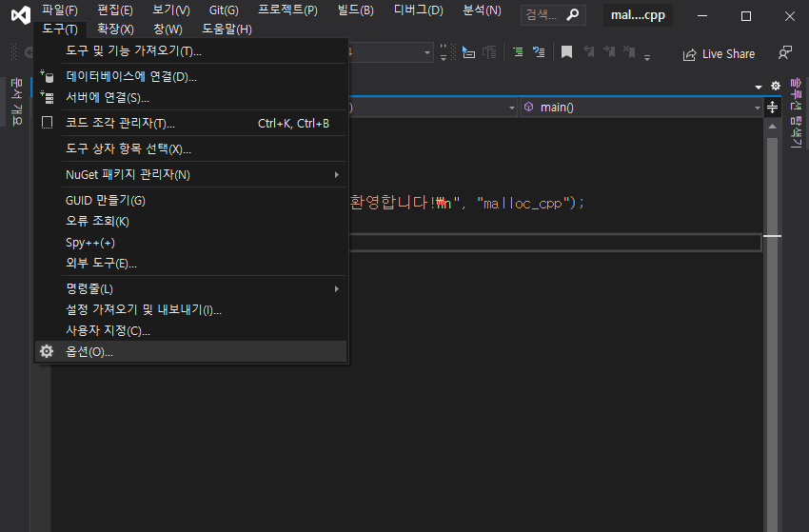
Task: Open the 분석(N) menu
Action: coord(482,10)
